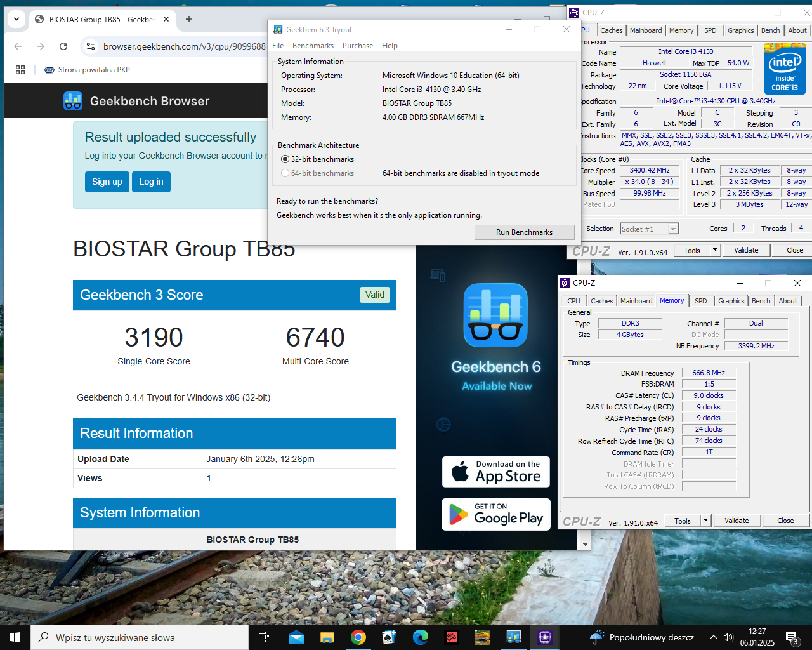Open Geekbench Help menu
The width and height of the screenshot is (812, 650).
[390, 46]
